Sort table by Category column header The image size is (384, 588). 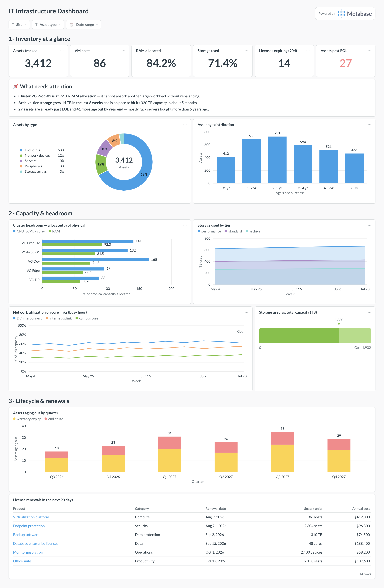click(142, 508)
